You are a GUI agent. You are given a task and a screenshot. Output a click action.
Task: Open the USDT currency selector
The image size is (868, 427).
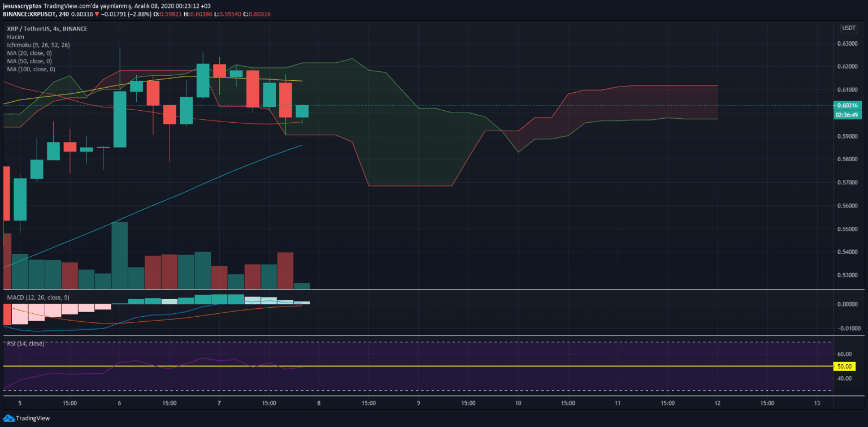(848, 28)
